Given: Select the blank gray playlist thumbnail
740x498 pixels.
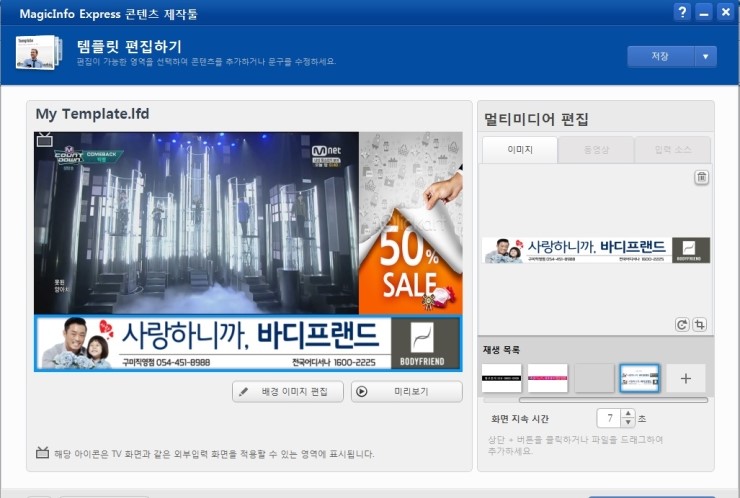Looking at the screenshot, I should click(x=594, y=378).
